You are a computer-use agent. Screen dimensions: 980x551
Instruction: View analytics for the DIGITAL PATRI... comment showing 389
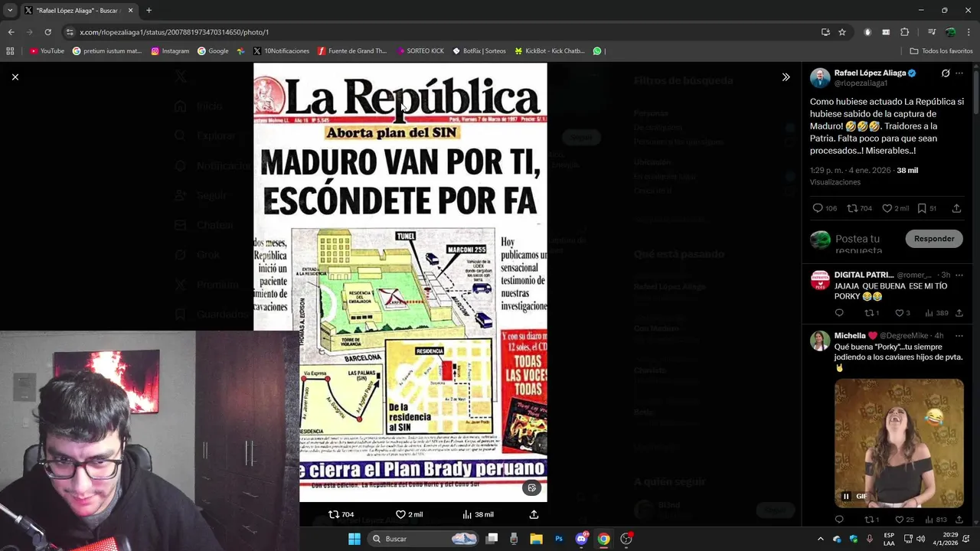click(936, 313)
